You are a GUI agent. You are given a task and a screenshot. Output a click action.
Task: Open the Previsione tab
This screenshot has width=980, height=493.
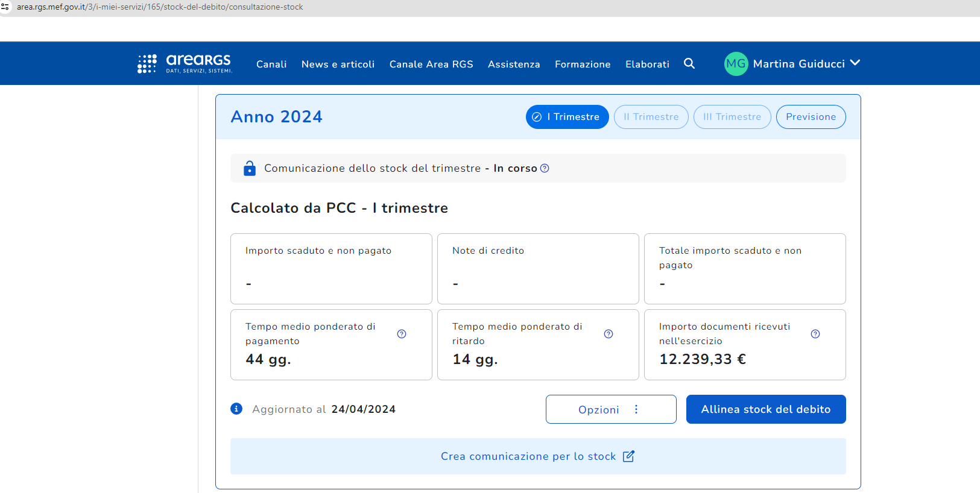coord(811,117)
